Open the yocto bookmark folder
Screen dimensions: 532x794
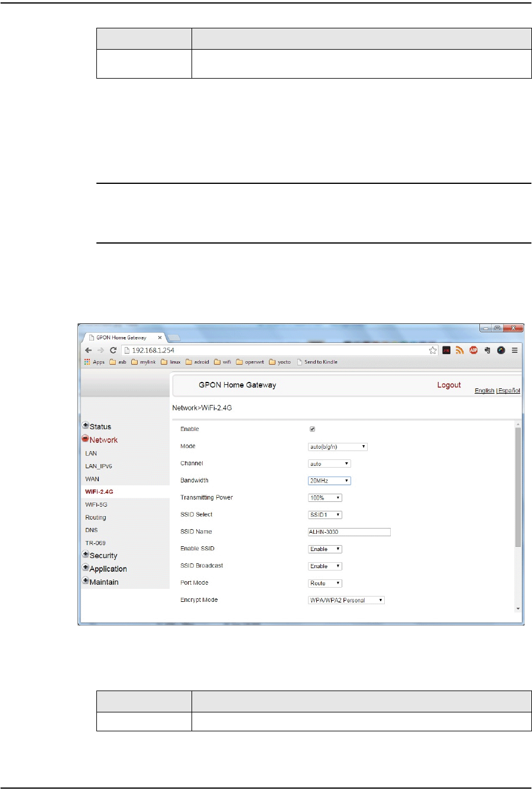pos(280,362)
